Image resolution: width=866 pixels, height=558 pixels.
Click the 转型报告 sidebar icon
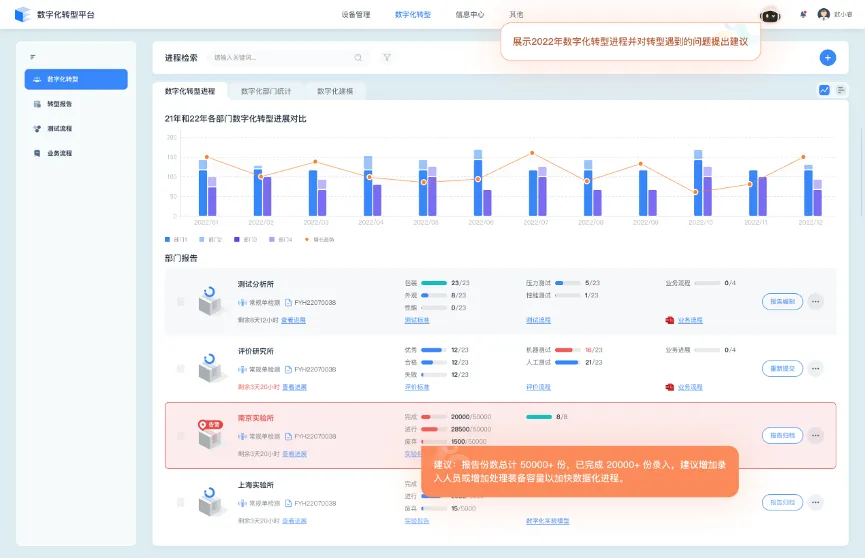pos(37,104)
